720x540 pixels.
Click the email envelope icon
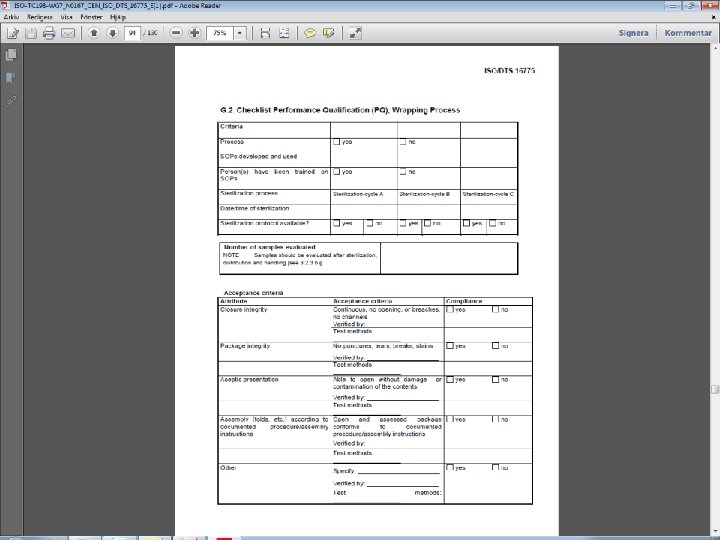pos(68,33)
